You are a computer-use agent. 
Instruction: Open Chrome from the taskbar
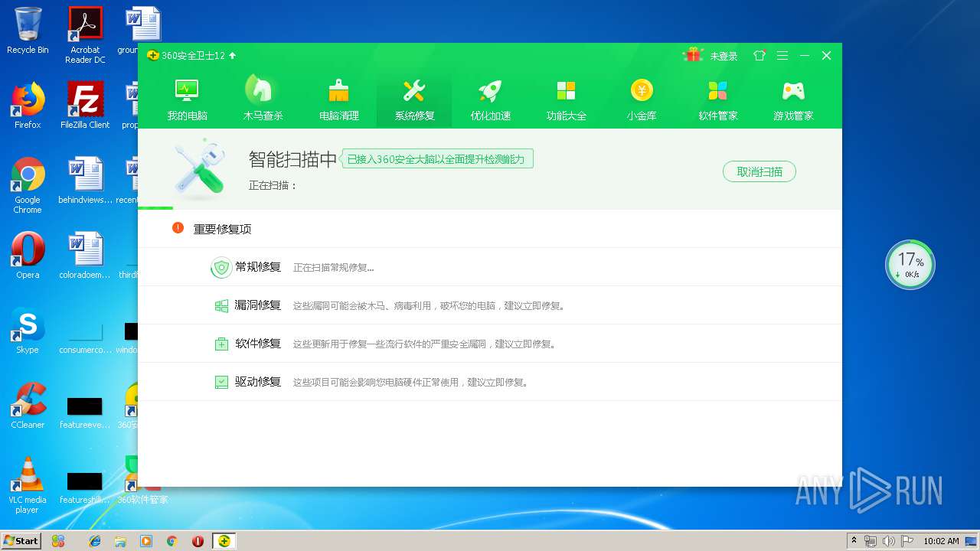tap(171, 541)
